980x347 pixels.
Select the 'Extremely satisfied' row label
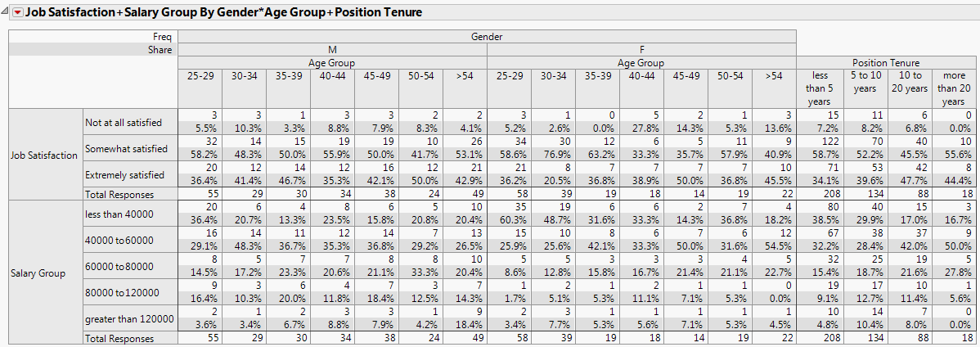click(x=126, y=174)
